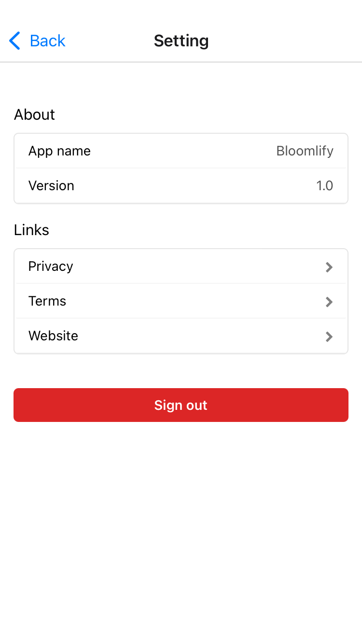Image resolution: width=362 pixels, height=644 pixels.
Task: Open the Terms row chevron arrow
Action: click(x=329, y=302)
